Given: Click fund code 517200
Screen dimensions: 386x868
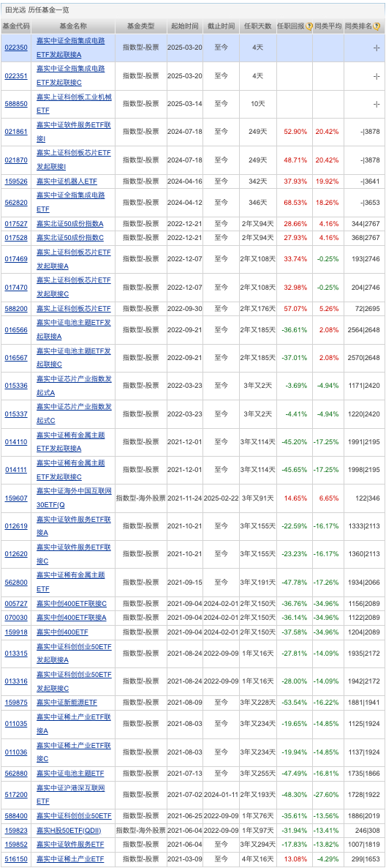Looking at the screenshot, I should (16, 794).
